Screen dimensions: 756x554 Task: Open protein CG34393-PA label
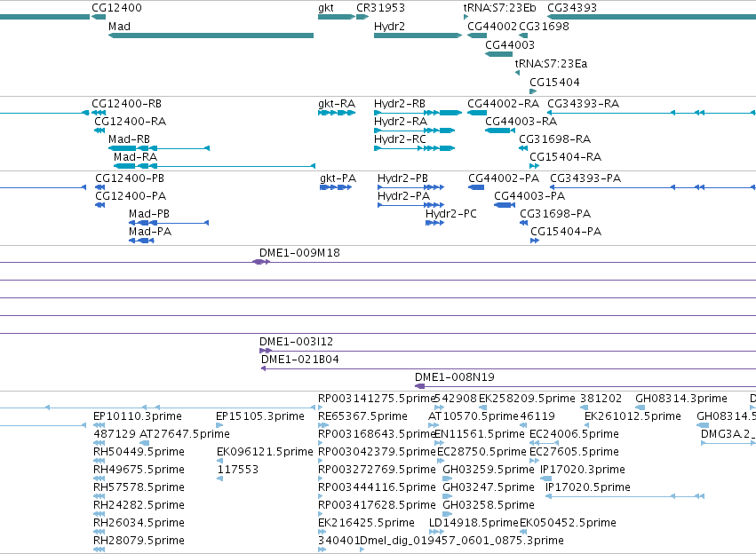click(x=585, y=178)
